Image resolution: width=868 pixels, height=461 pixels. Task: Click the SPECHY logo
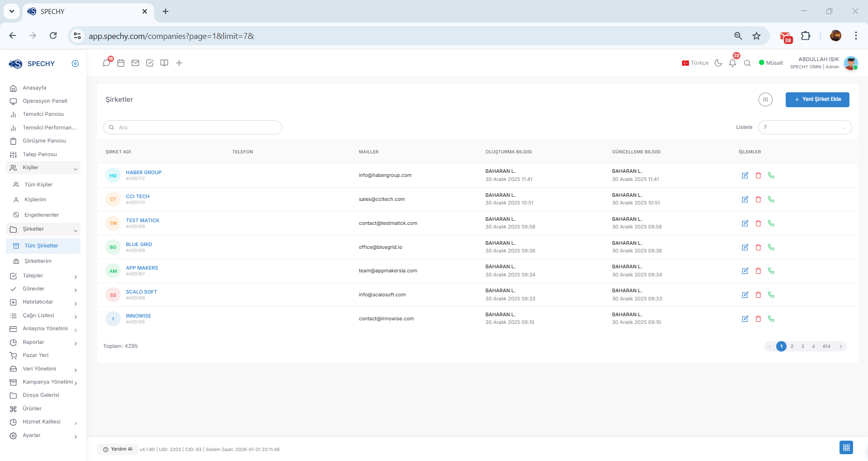pyautogui.click(x=32, y=64)
